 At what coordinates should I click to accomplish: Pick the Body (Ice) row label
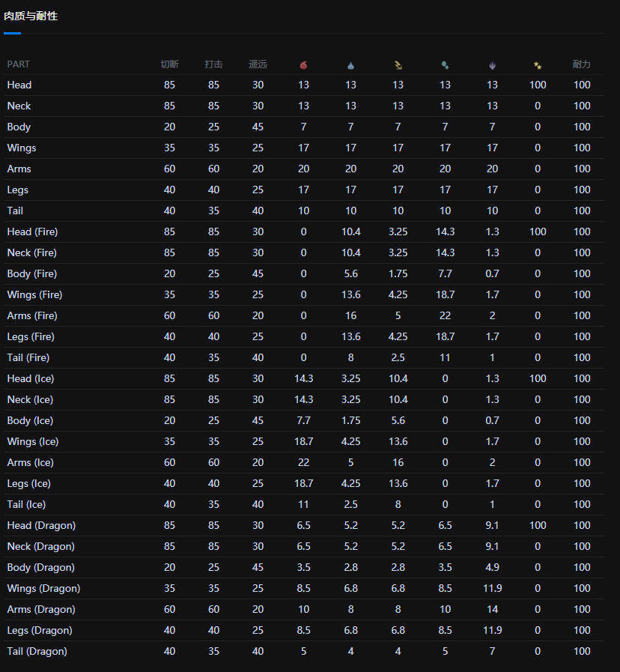point(30,421)
